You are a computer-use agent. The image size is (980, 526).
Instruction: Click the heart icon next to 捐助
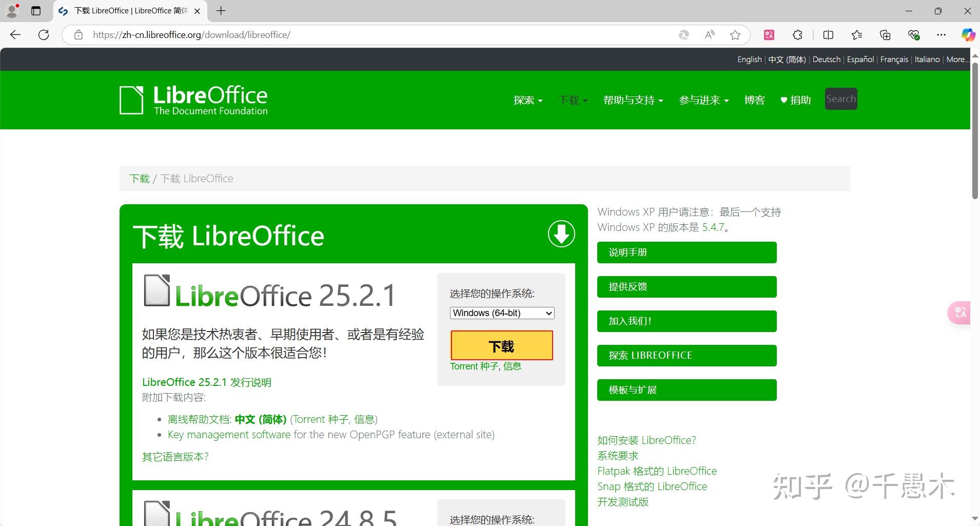pyautogui.click(x=783, y=100)
